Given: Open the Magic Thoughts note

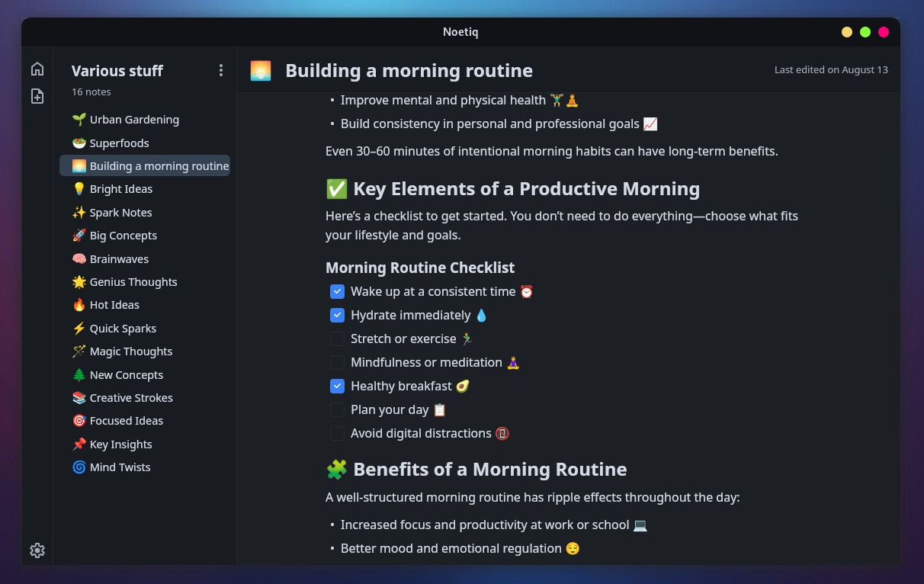Looking at the screenshot, I should [131, 351].
